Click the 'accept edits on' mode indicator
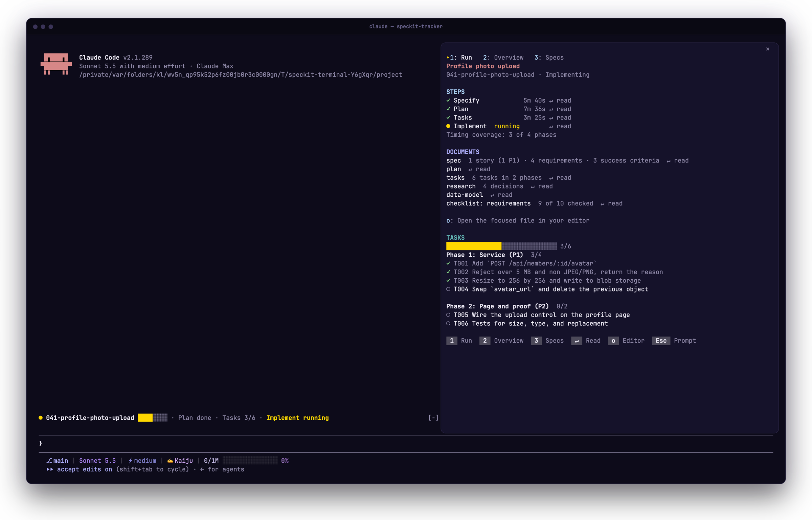Screen dimensions: 812x520 tap(80, 469)
